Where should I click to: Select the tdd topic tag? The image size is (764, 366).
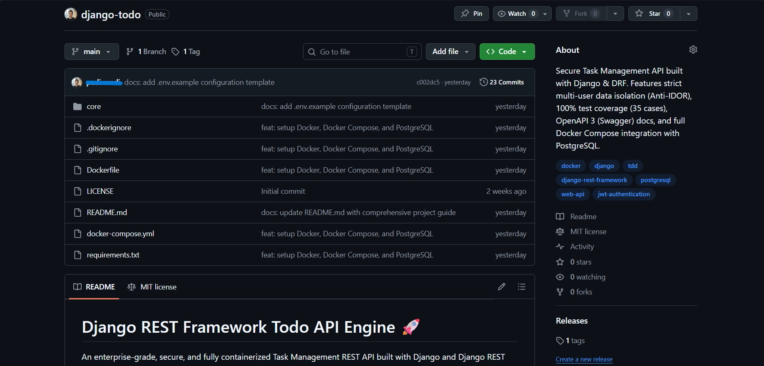click(632, 166)
